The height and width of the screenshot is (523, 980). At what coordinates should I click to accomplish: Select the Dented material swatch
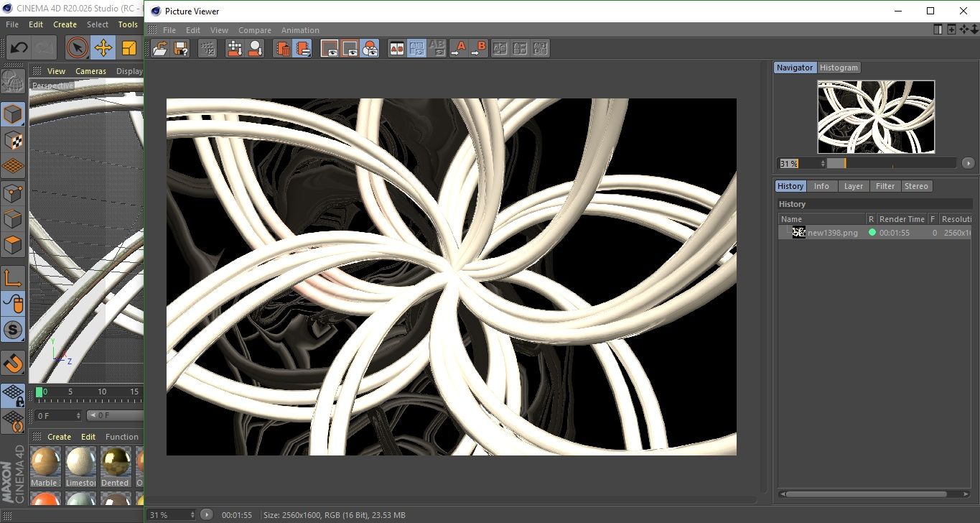coord(115,467)
